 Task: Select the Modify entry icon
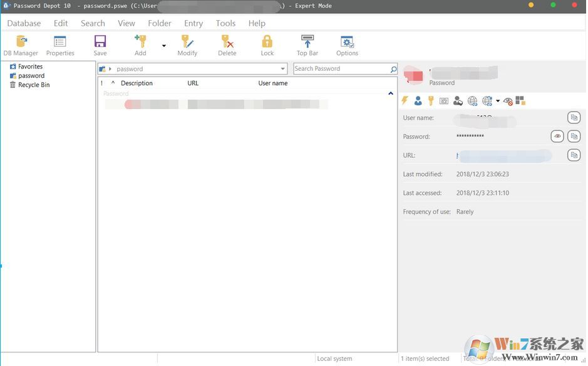click(187, 44)
